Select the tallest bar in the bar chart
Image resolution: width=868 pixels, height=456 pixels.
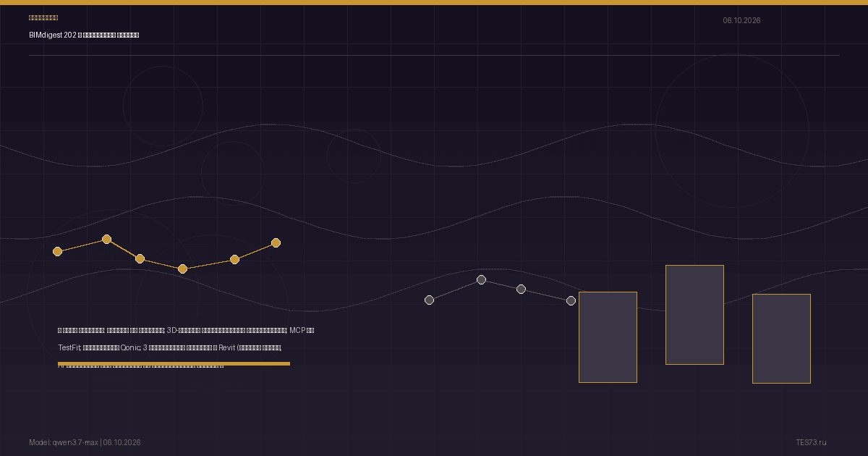(694, 315)
